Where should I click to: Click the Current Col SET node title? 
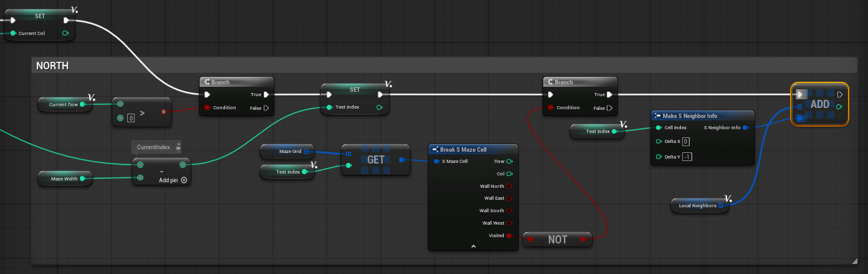click(x=39, y=15)
